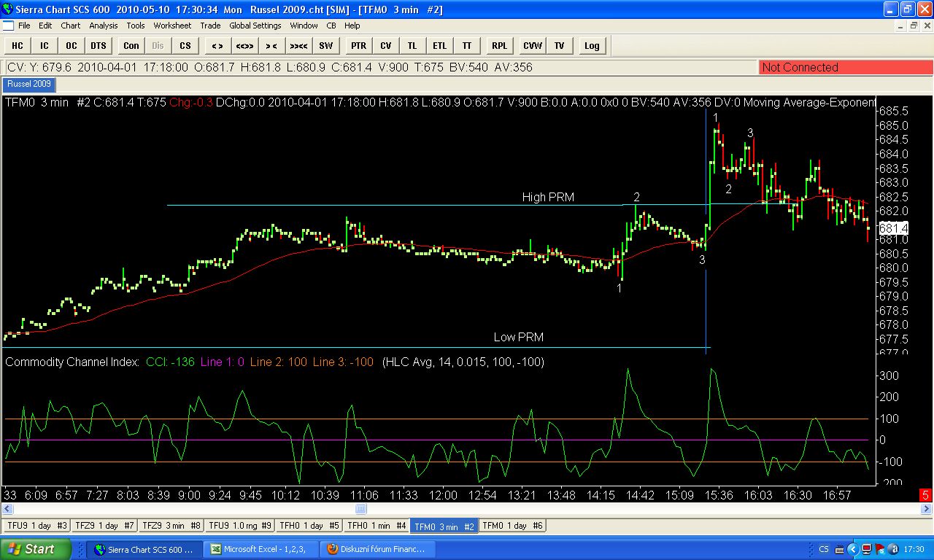The image size is (934, 560).
Task: Click the SW toolbar button
Action: coord(325,45)
